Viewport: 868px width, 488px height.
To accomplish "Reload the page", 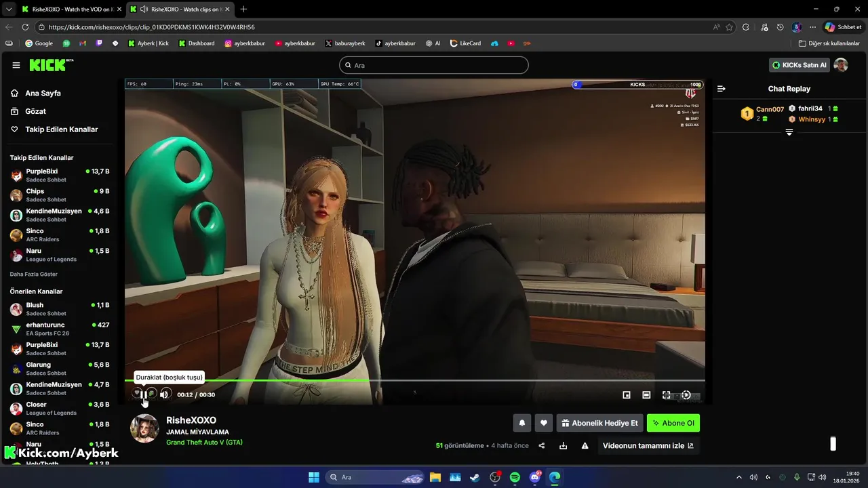I will tap(25, 27).
